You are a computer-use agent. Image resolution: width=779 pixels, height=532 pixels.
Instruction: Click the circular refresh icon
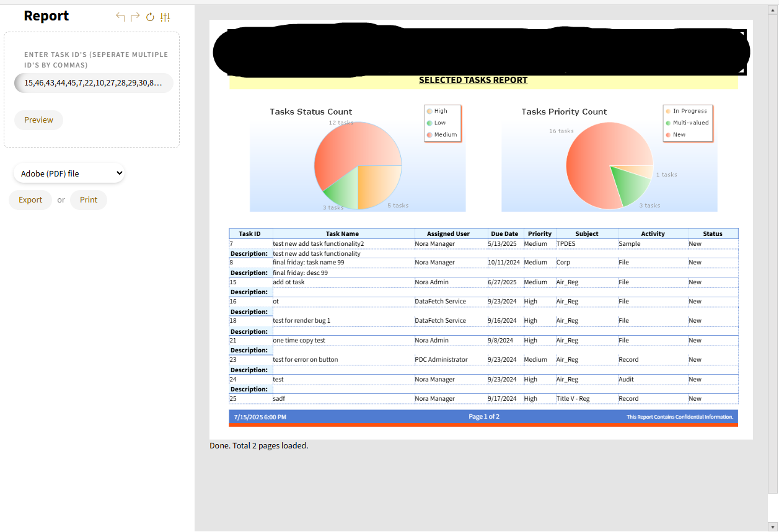pyautogui.click(x=150, y=17)
